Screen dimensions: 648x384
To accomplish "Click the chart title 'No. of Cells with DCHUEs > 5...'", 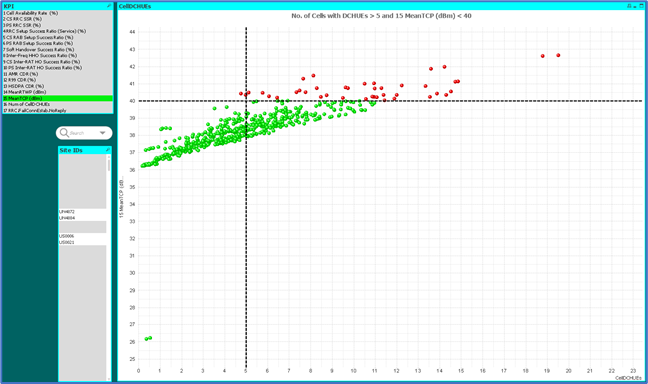I will pos(381,16).
